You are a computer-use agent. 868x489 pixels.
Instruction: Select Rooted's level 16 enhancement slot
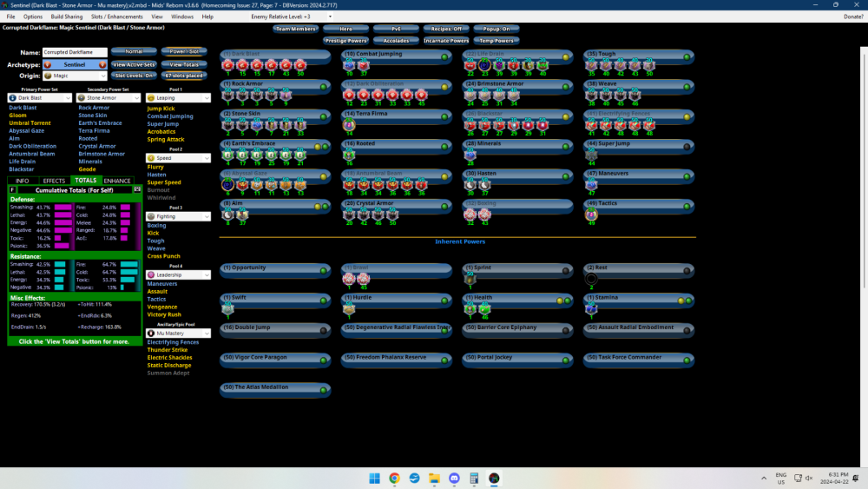pyautogui.click(x=349, y=155)
